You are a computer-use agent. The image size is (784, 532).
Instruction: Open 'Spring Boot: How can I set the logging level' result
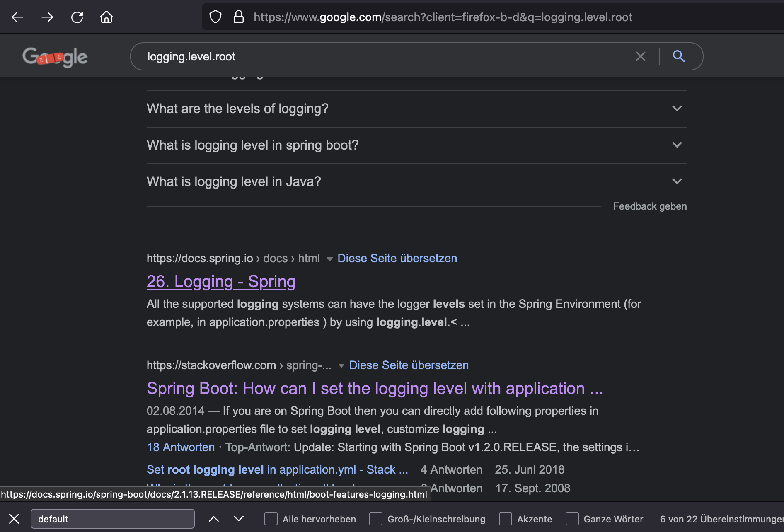point(375,389)
